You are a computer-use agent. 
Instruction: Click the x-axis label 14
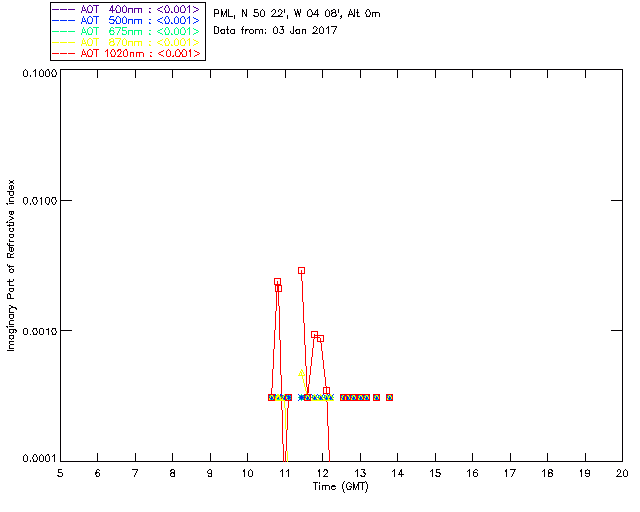pyautogui.click(x=398, y=473)
